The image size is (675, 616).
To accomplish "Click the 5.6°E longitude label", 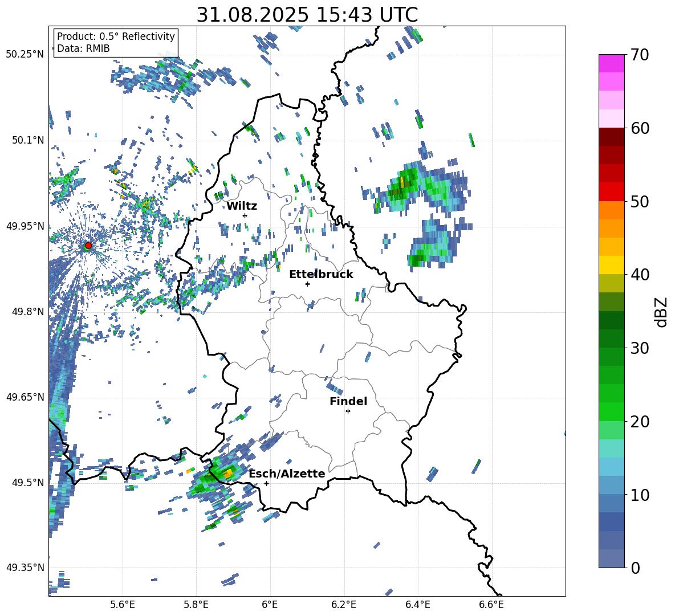I will tap(123, 605).
